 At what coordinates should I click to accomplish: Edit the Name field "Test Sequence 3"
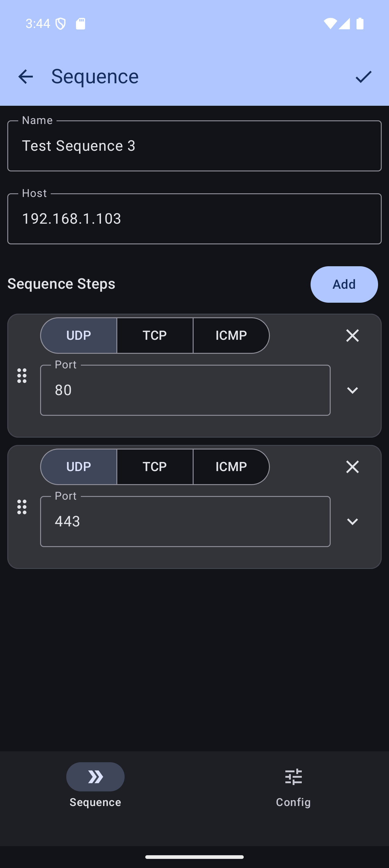coord(194,146)
